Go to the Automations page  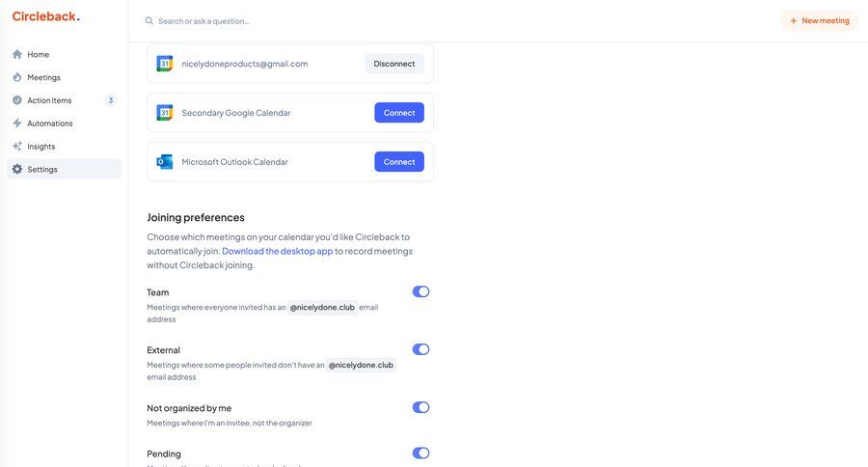click(50, 124)
